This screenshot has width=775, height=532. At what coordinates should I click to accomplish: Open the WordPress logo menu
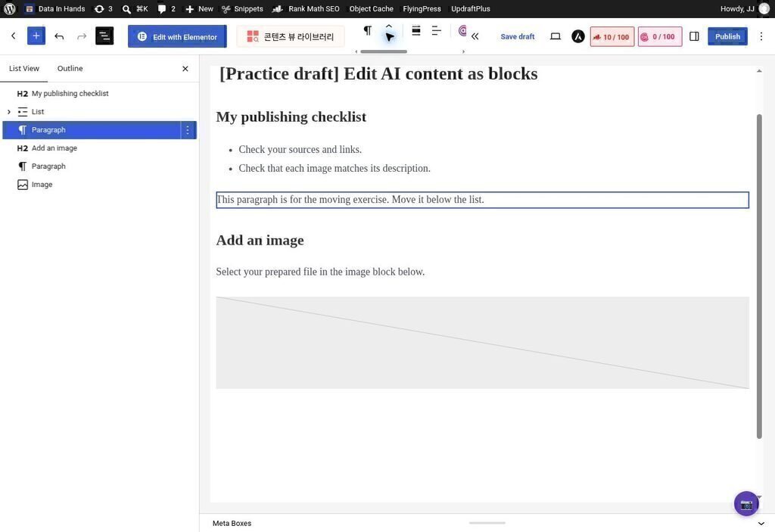pos(9,9)
